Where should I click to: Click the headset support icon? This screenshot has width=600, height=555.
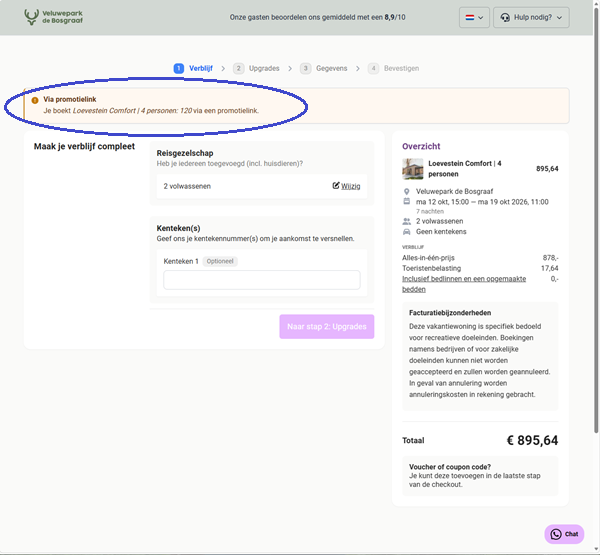click(x=505, y=18)
